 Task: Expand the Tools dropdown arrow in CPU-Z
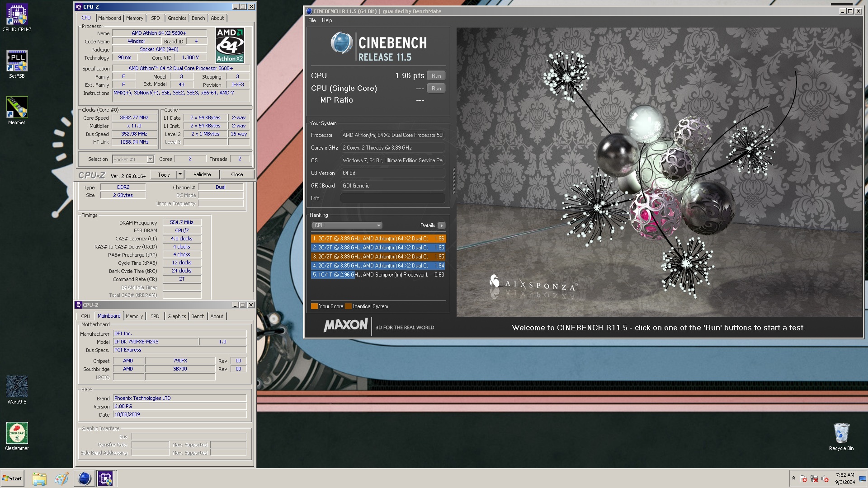[180, 174]
